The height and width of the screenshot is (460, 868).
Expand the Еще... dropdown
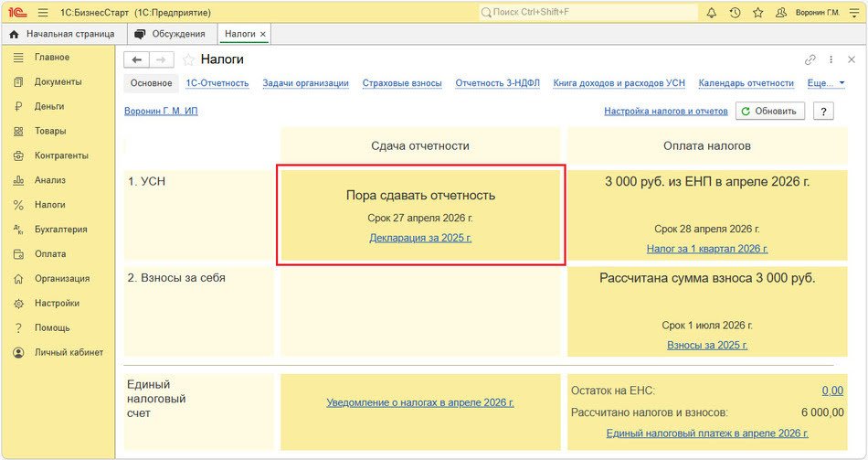tap(826, 83)
